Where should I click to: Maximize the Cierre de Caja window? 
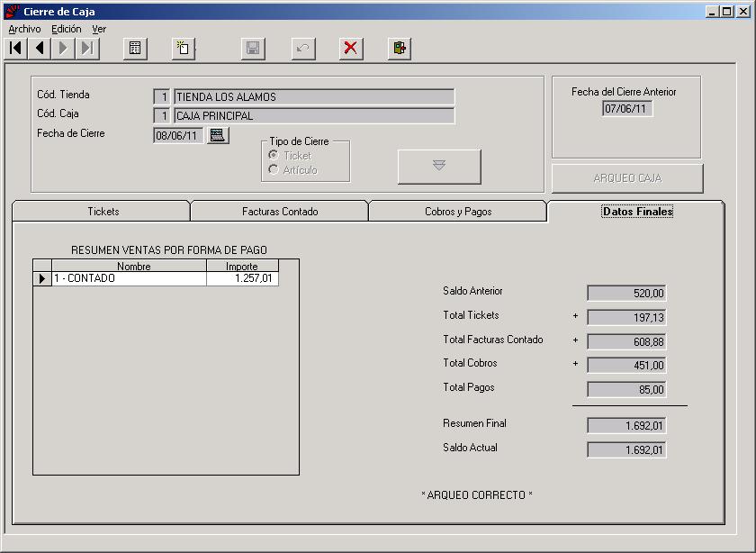click(x=726, y=12)
